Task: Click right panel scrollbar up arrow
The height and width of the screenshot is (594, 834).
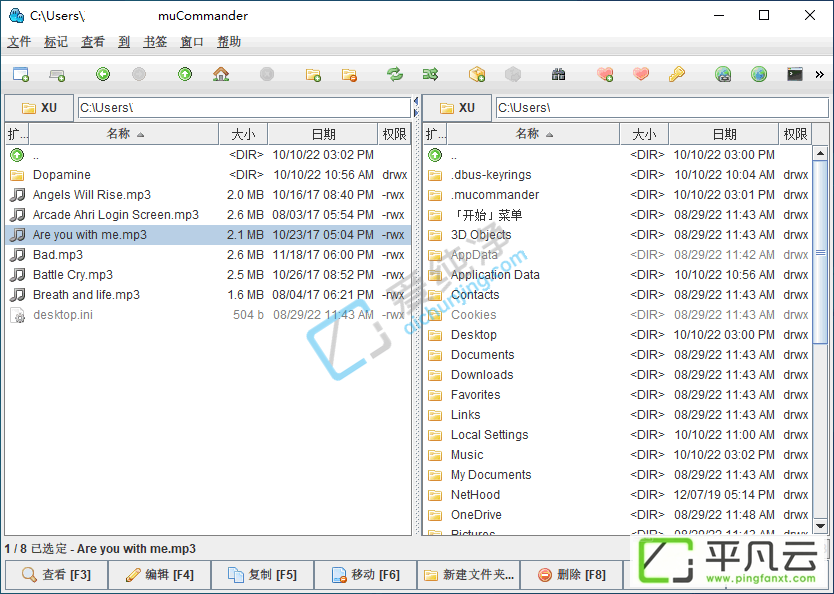Action: 820,153
